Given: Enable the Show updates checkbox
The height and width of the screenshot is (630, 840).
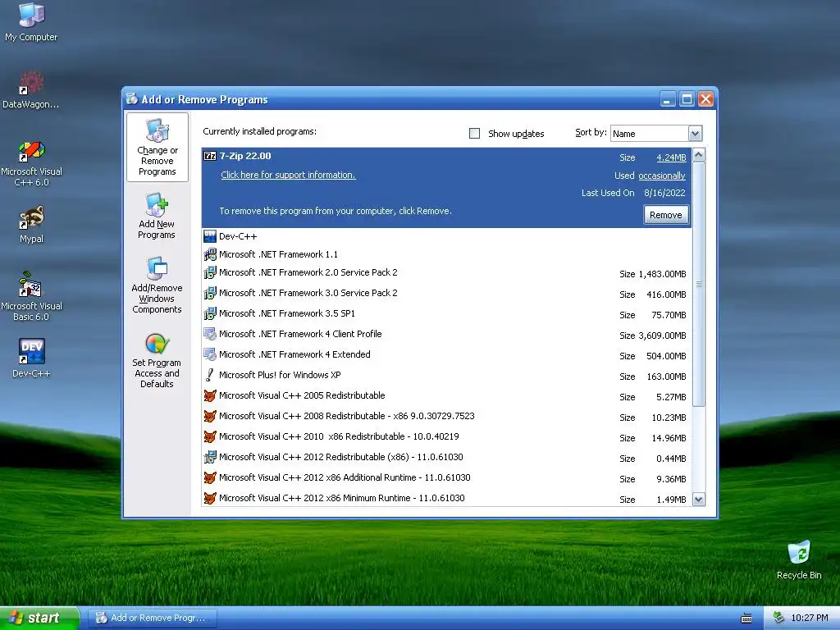Looking at the screenshot, I should [x=474, y=134].
